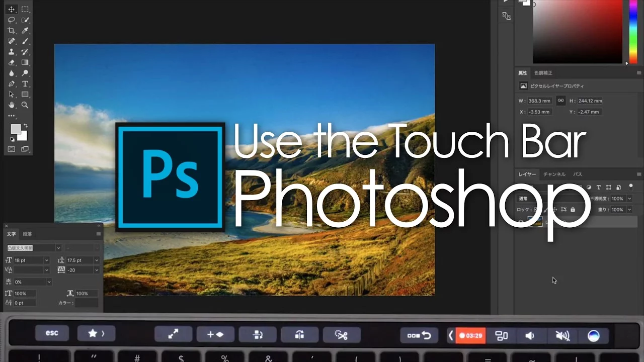Filter layers by type layers (T)

(x=599, y=187)
